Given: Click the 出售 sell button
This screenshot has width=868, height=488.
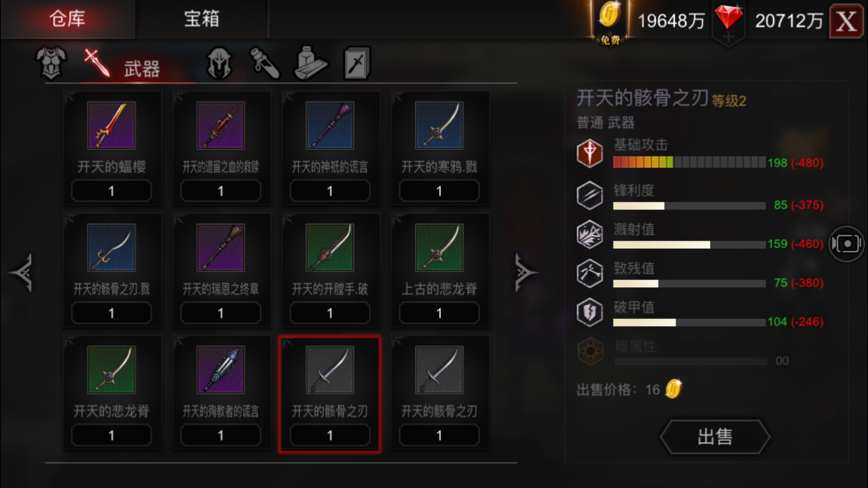Looking at the screenshot, I should tap(715, 437).
